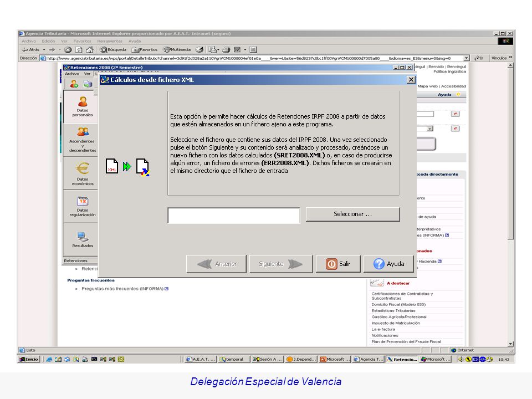532x399 pixels.
Task: Open Resultados computer icon
Action: click(x=83, y=237)
